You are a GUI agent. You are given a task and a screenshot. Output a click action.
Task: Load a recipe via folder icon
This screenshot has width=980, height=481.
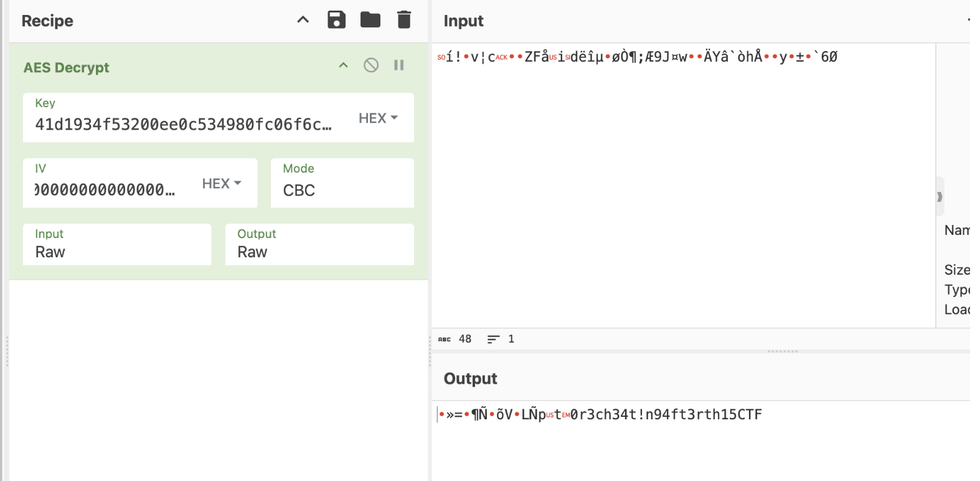(370, 20)
